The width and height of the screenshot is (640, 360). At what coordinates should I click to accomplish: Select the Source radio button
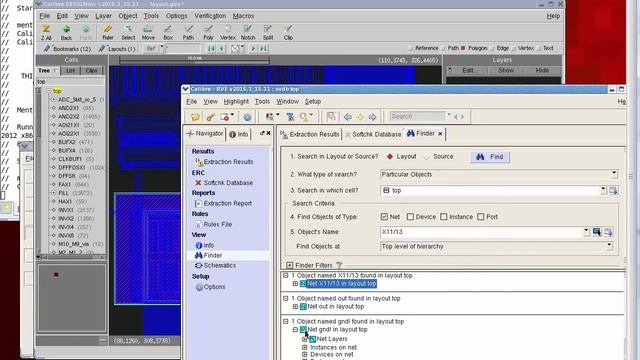coord(427,156)
